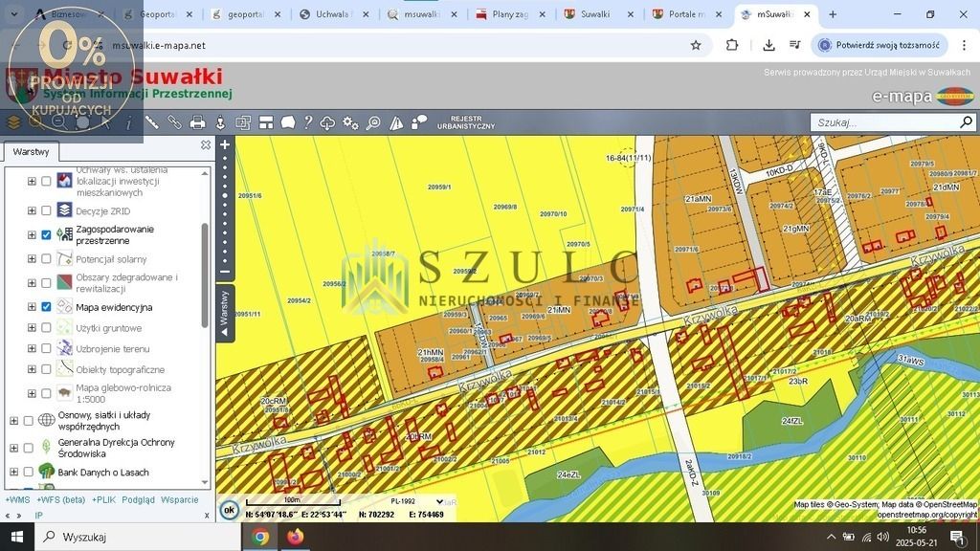Image resolution: width=980 pixels, height=551 pixels.
Task: Select the Warstwy panel tab
Action: point(31,152)
